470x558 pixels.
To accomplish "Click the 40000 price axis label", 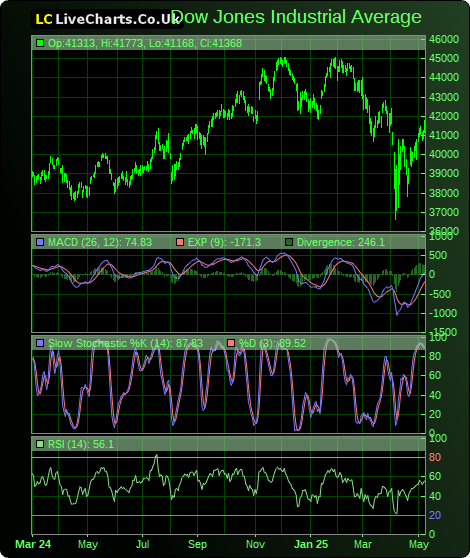I will pos(444,154).
